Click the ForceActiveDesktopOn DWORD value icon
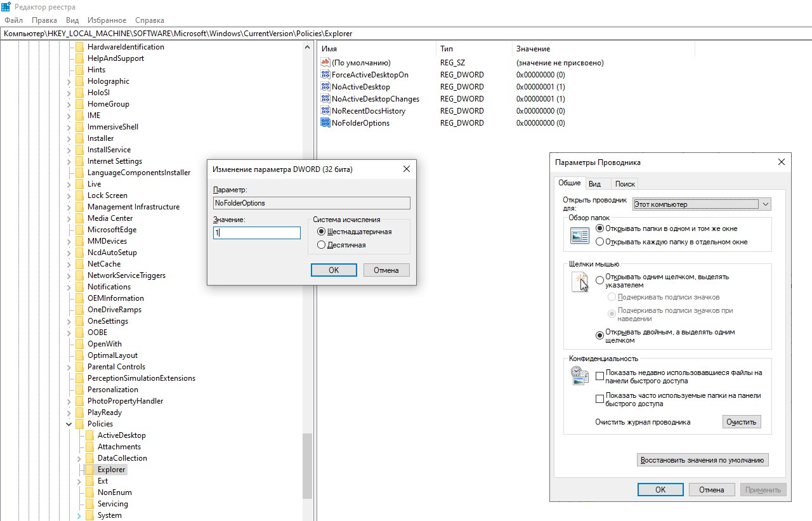This screenshot has height=521, width=812. pos(326,75)
